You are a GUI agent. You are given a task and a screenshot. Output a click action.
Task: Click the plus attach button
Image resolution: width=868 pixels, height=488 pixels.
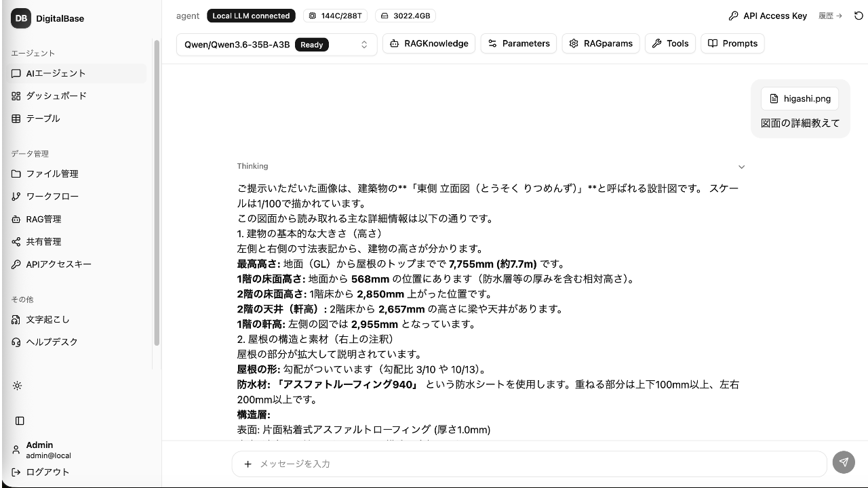coord(248,464)
